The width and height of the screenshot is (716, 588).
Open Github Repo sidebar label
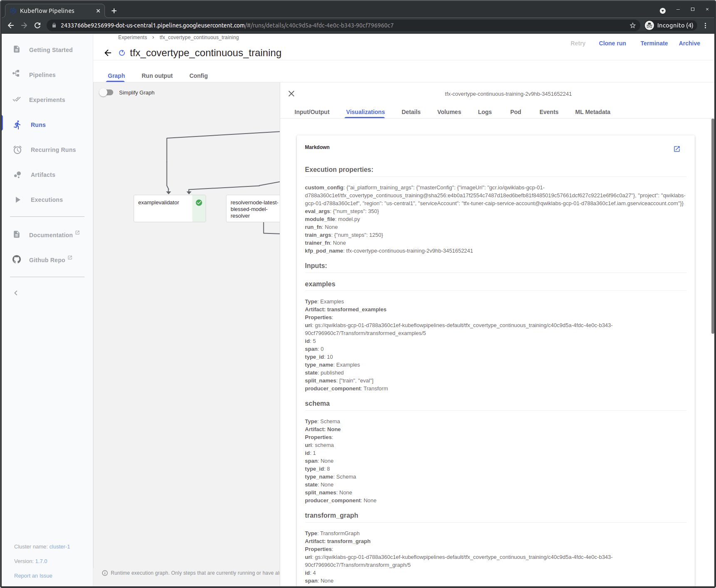tap(47, 260)
